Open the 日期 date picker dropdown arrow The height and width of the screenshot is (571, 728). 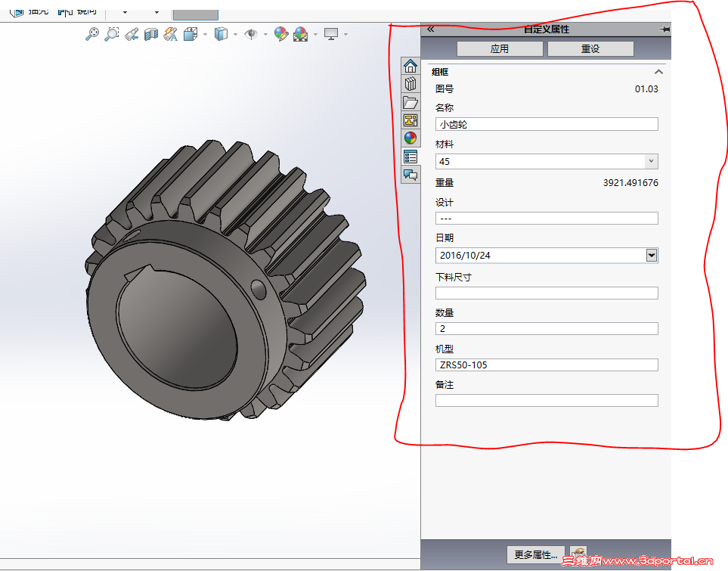coord(652,255)
